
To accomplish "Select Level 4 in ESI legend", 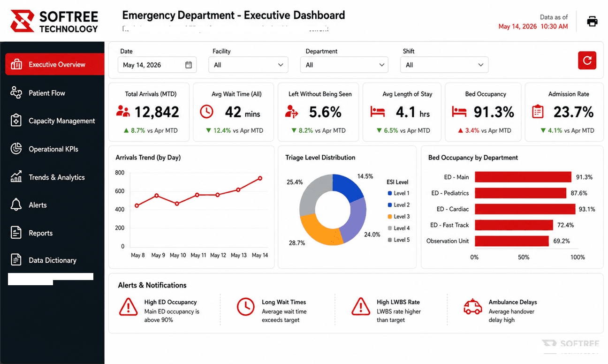I will (x=399, y=228).
